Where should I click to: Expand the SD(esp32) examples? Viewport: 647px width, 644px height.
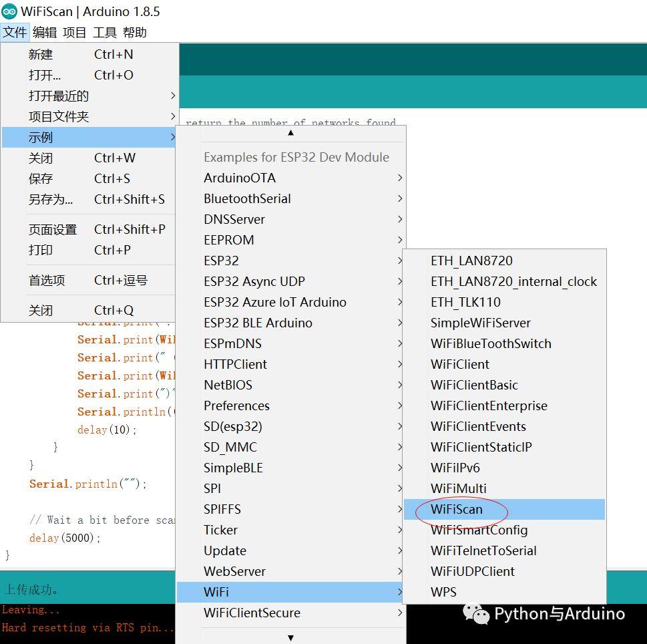pos(290,426)
